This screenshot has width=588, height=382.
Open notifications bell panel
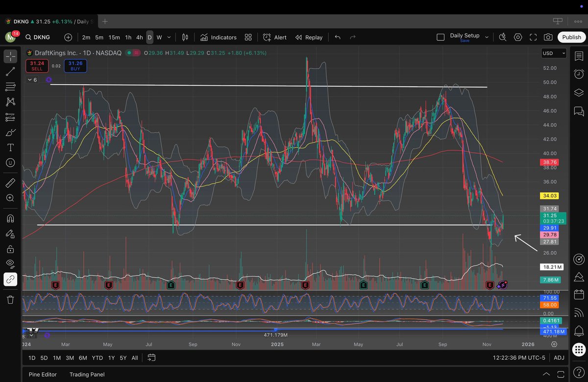[x=579, y=331]
